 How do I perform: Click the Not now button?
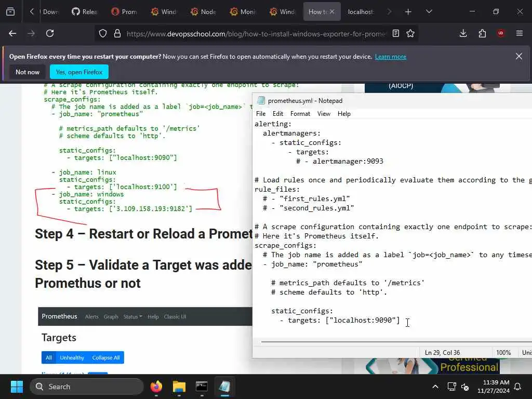point(28,72)
